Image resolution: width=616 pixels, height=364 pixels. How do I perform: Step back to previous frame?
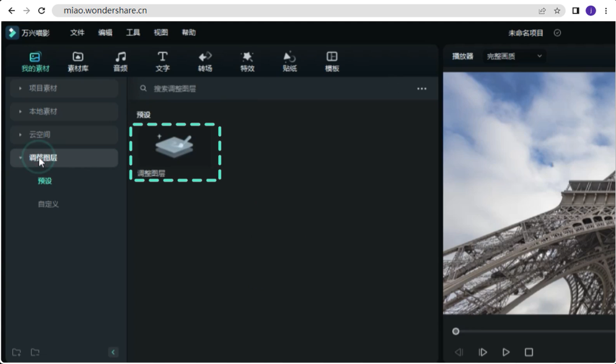point(459,352)
